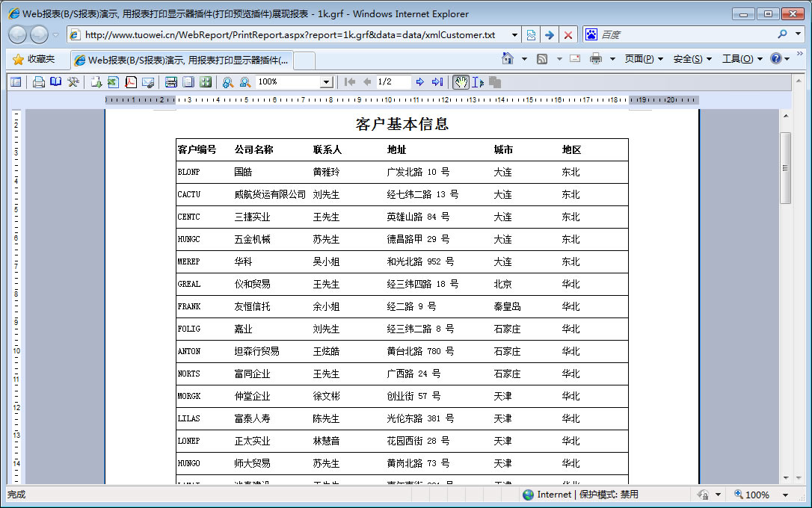This screenshot has width=812, height=508.
Task: Open the 100% zoom dropdown in toolbar
Action: [x=326, y=82]
